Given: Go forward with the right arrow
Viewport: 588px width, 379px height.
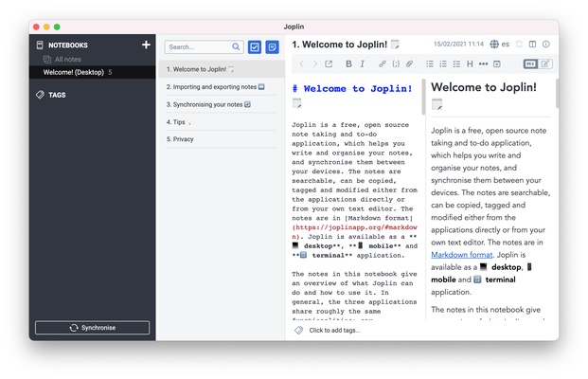Looking at the screenshot, I should (x=315, y=64).
